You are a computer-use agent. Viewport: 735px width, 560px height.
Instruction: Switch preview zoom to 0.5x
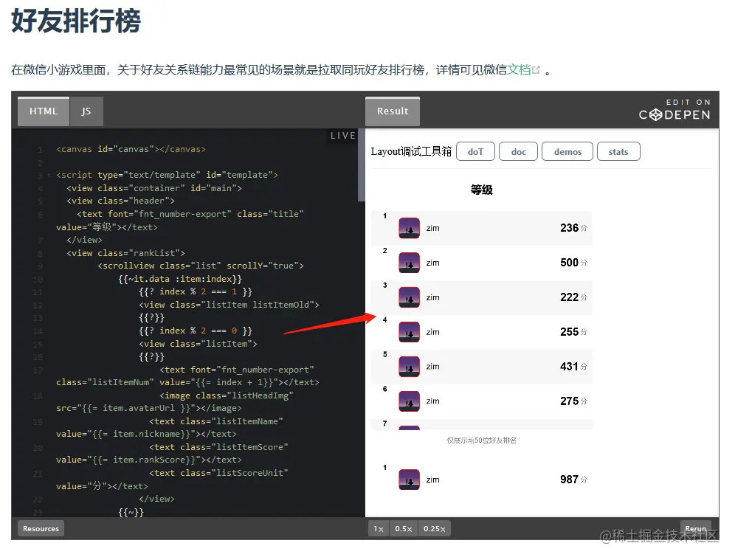tap(403, 528)
